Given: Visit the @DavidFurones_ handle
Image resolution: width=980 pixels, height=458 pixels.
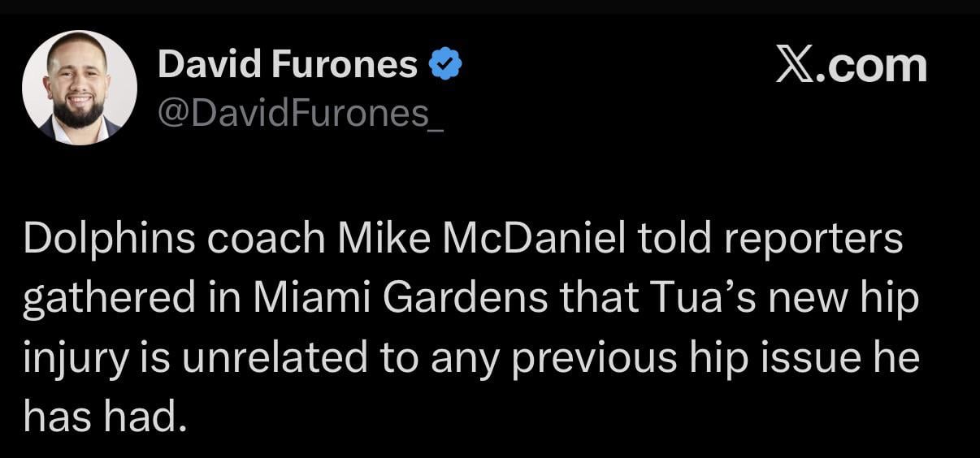Looking at the screenshot, I should (x=301, y=116).
